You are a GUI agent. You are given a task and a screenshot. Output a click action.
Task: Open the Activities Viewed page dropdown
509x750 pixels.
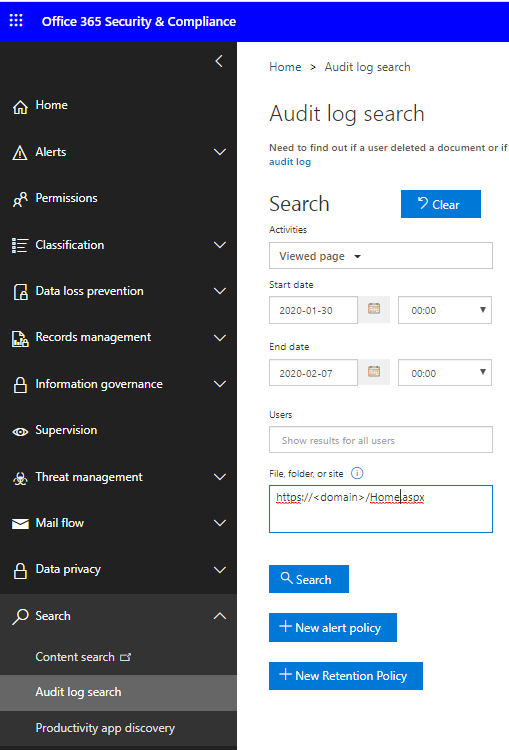pos(381,256)
